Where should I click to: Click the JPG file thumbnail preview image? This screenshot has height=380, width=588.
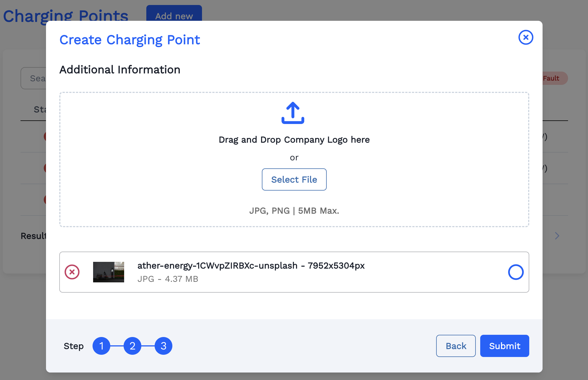coord(108,272)
